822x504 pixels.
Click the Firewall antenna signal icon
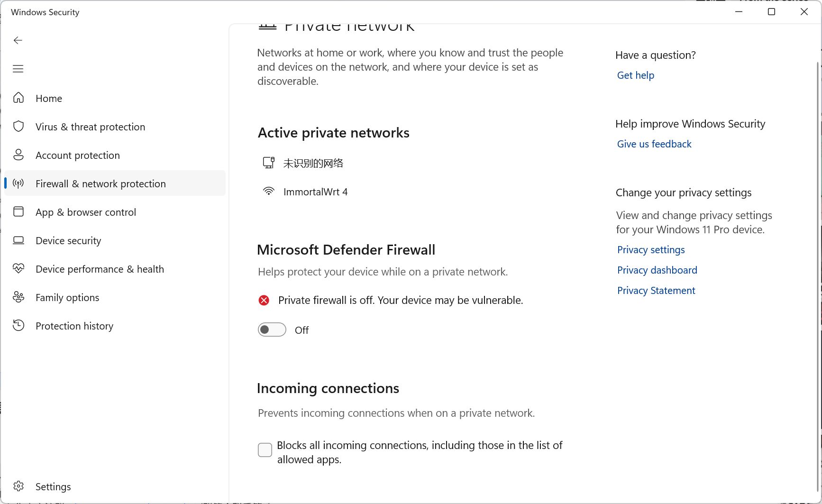click(18, 183)
